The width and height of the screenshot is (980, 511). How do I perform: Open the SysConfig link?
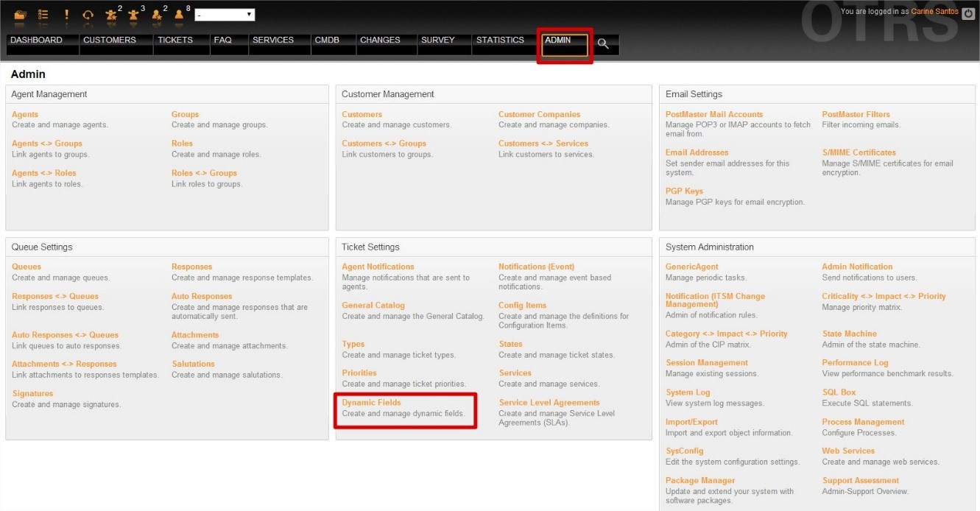[685, 451]
